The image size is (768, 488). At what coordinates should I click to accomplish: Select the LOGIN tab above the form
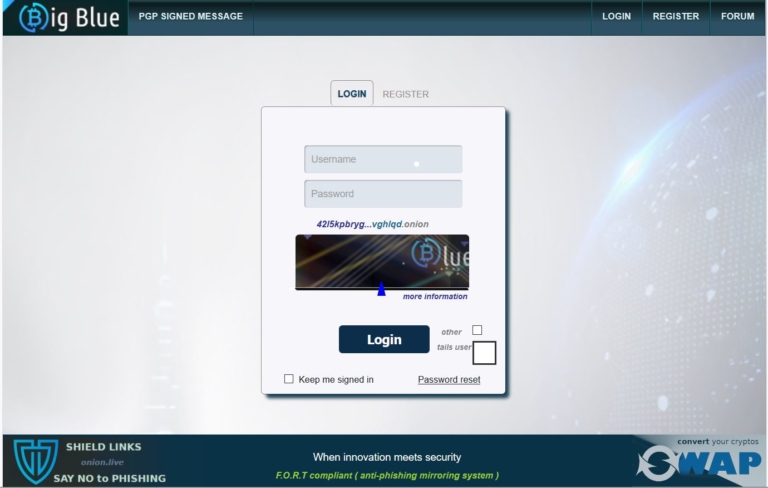(352, 93)
